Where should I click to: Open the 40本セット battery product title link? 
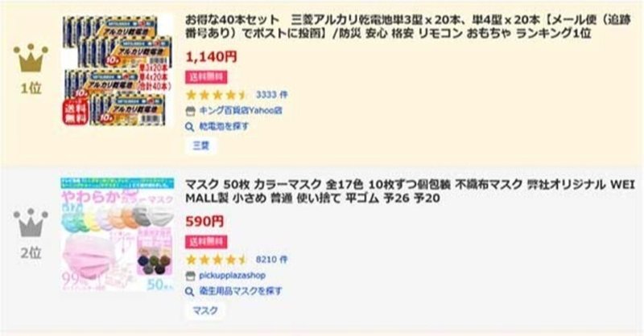tap(407, 26)
